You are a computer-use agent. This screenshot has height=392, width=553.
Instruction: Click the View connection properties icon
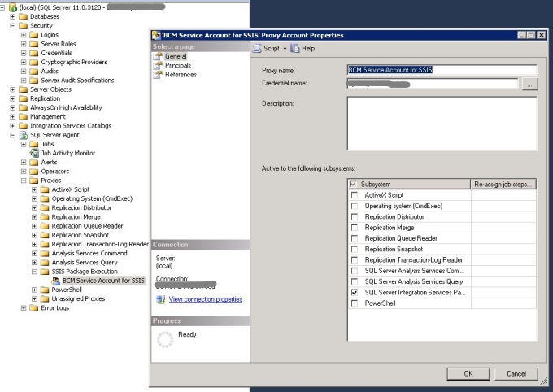[160, 299]
